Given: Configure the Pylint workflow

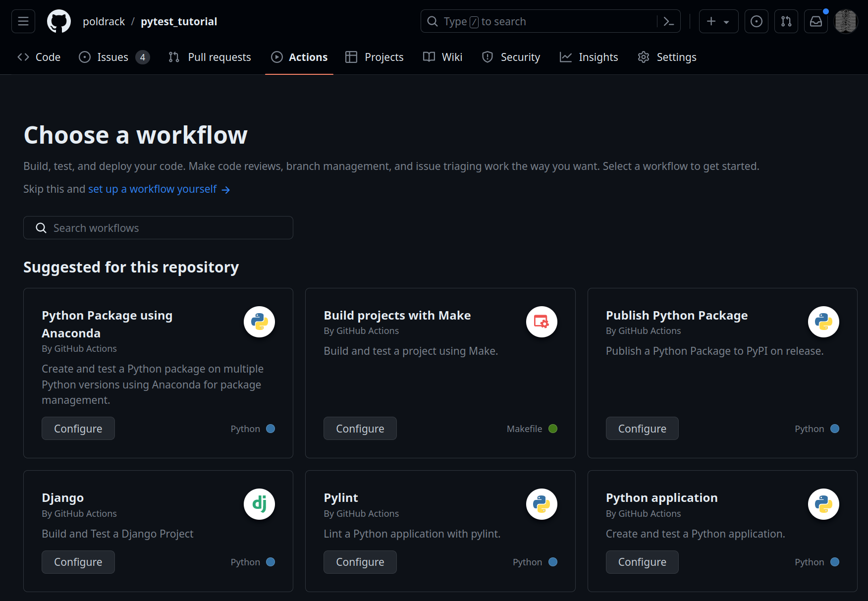Looking at the screenshot, I should (360, 562).
